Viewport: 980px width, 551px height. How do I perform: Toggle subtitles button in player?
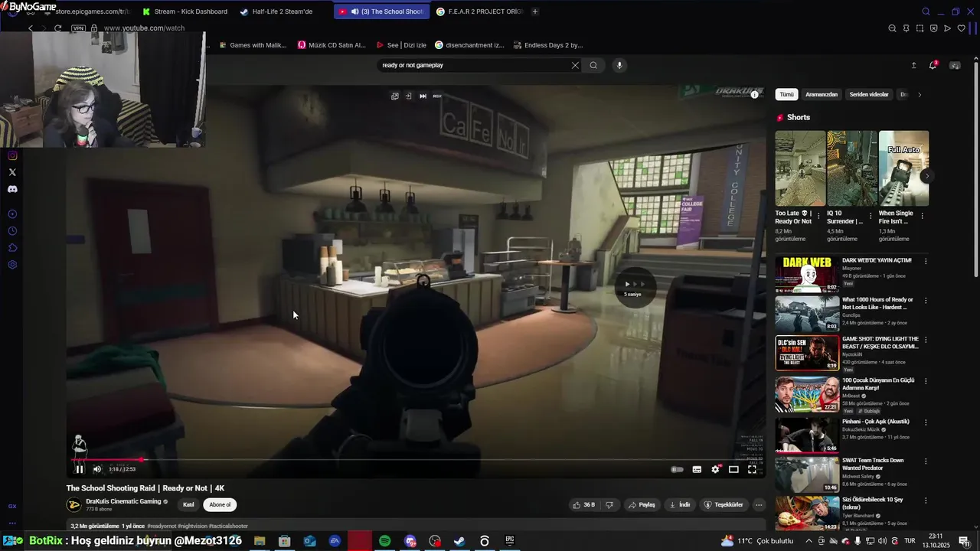point(697,469)
